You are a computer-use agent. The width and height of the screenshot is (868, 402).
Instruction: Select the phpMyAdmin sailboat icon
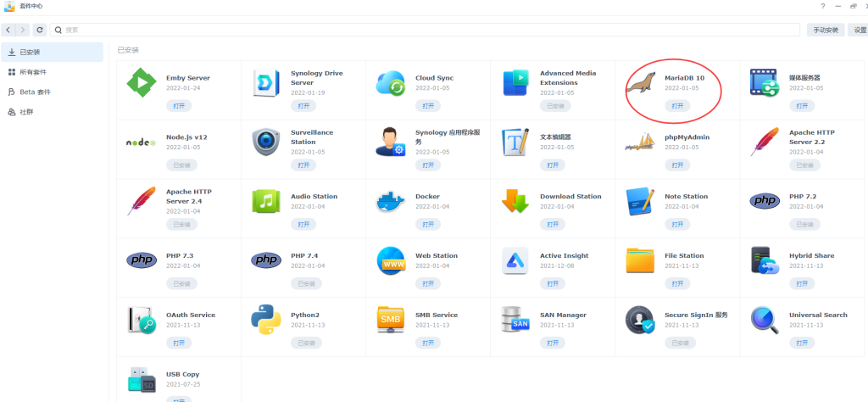coord(641,142)
